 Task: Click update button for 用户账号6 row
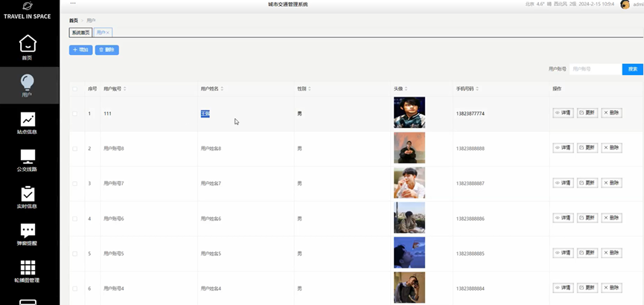(587, 218)
